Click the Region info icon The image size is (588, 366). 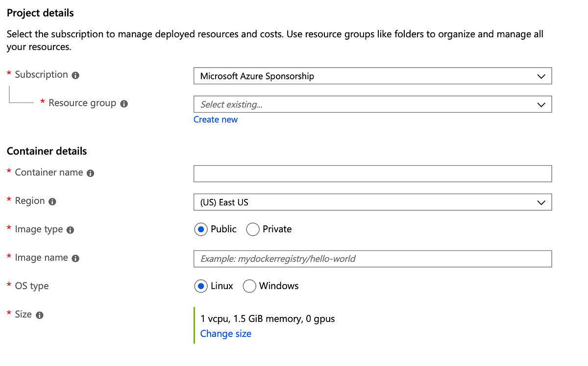[x=53, y=201]
